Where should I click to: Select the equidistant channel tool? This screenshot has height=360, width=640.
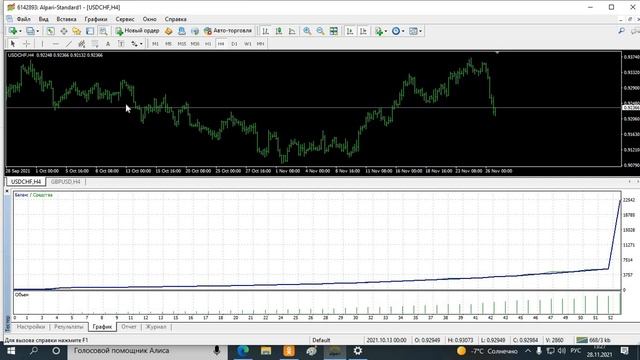coord(82,44)
